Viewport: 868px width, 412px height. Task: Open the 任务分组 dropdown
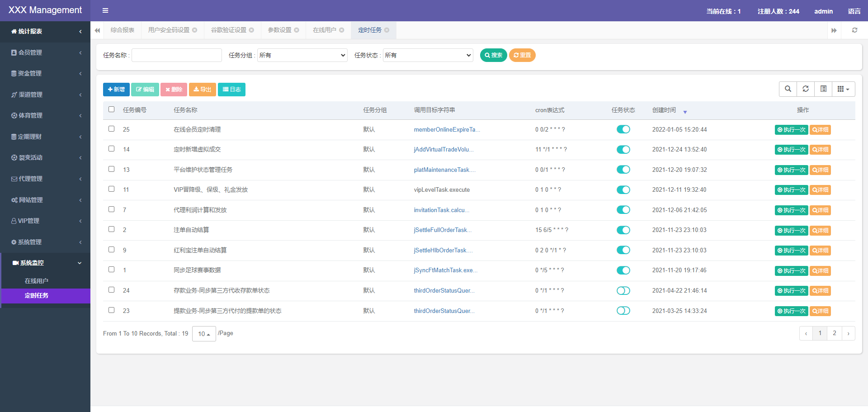coord(302,55)
